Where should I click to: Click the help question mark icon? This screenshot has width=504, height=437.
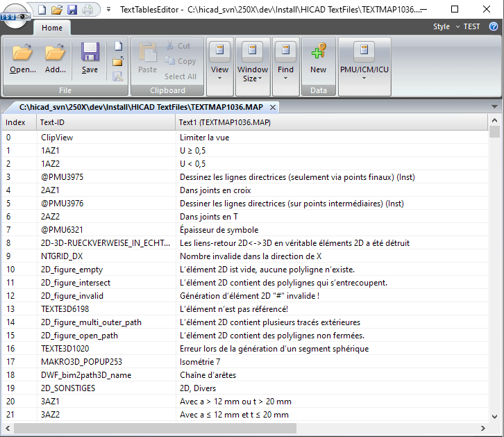pos(494,27)
